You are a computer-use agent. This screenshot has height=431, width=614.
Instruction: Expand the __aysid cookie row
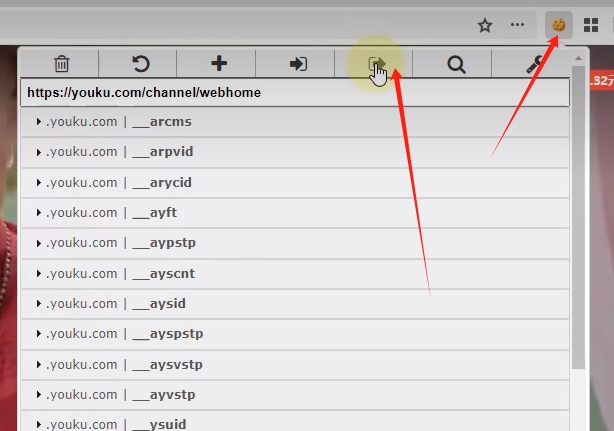pos(295,304)
